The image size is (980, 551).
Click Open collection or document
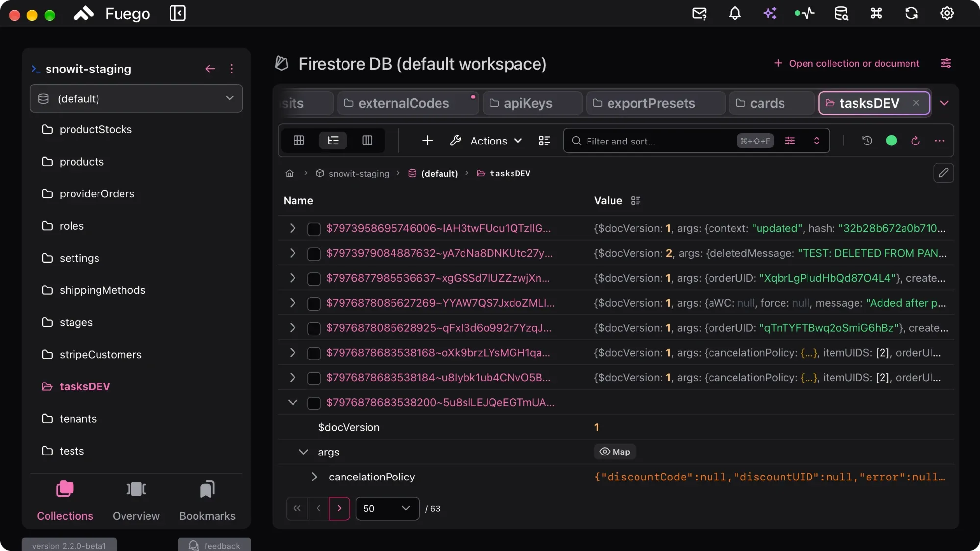point(847,63)
